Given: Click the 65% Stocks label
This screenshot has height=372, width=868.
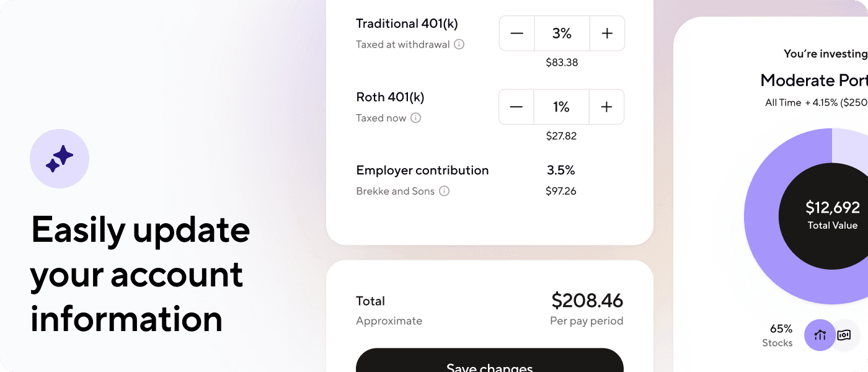Looking at the screenshot, I should pos(777,335).
